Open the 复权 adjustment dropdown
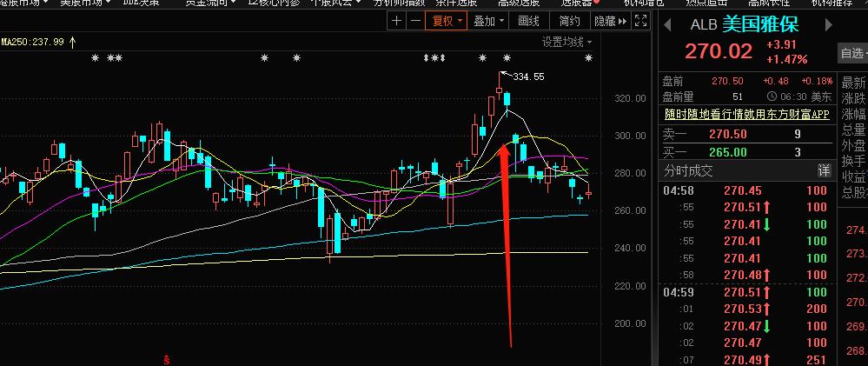868x366 pixels. point(447,21)
